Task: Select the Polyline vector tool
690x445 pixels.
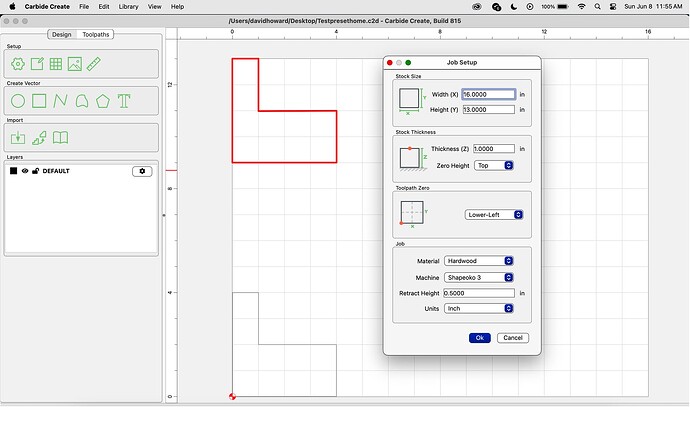Action: point(60,101)
